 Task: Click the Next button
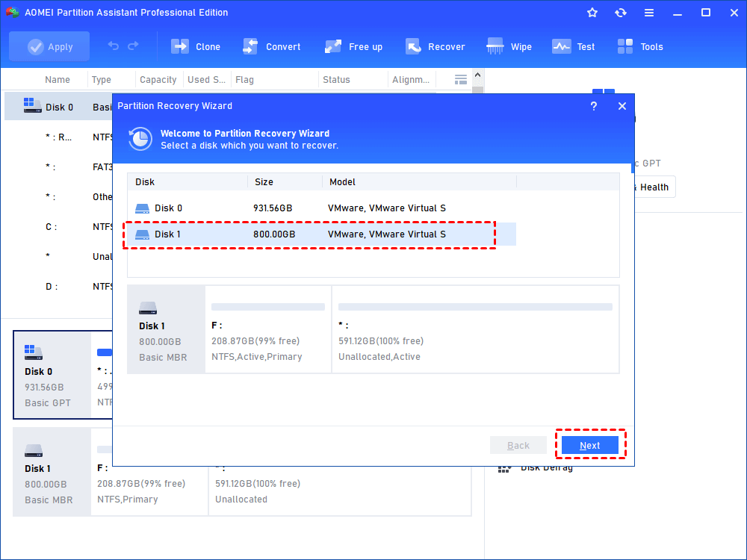click(590, 445)
